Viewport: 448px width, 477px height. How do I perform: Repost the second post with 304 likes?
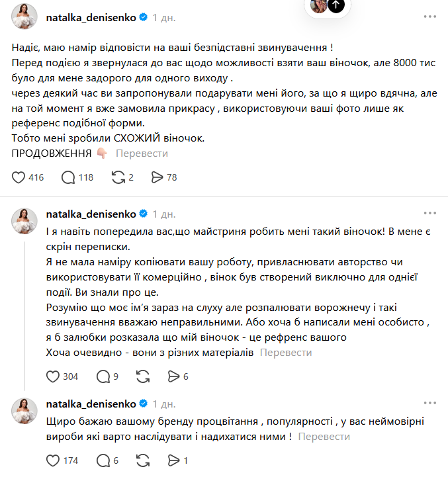click(143, 376)
